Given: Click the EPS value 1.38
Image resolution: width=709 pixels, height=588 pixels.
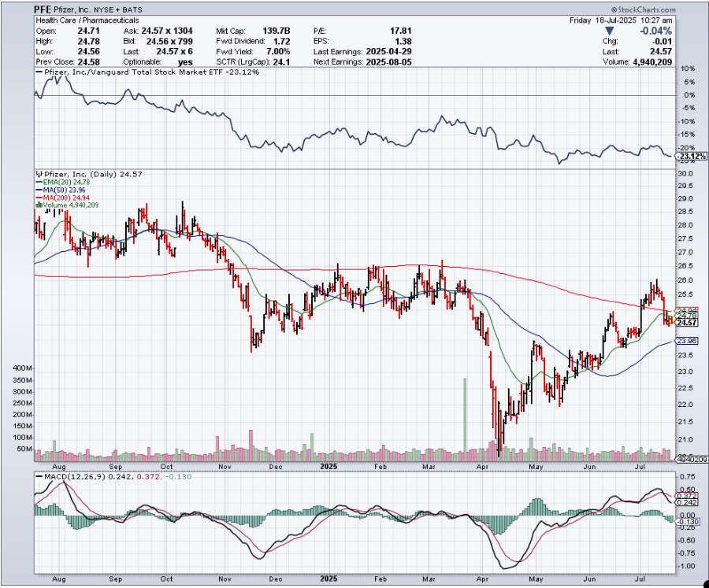Looking at the screenshot, I should [403, 42].
